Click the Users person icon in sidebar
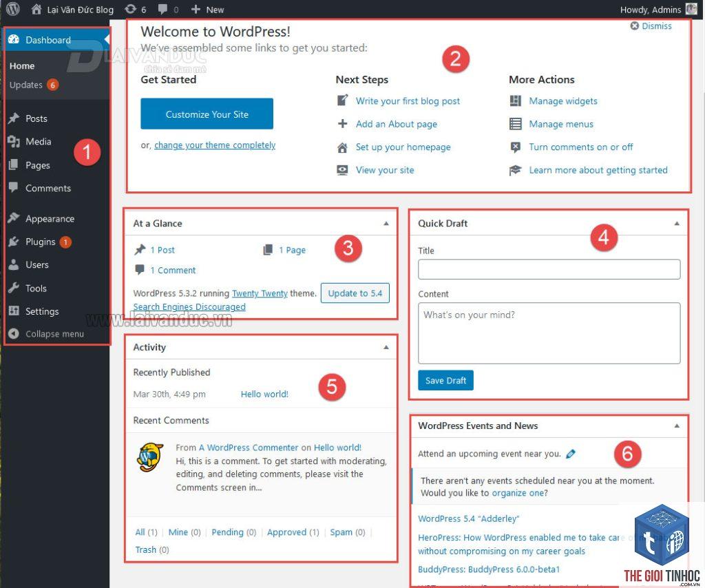Image resolution: width=705 pixels, height=588 pixels. pyautogui.click(x=14, y=264)
